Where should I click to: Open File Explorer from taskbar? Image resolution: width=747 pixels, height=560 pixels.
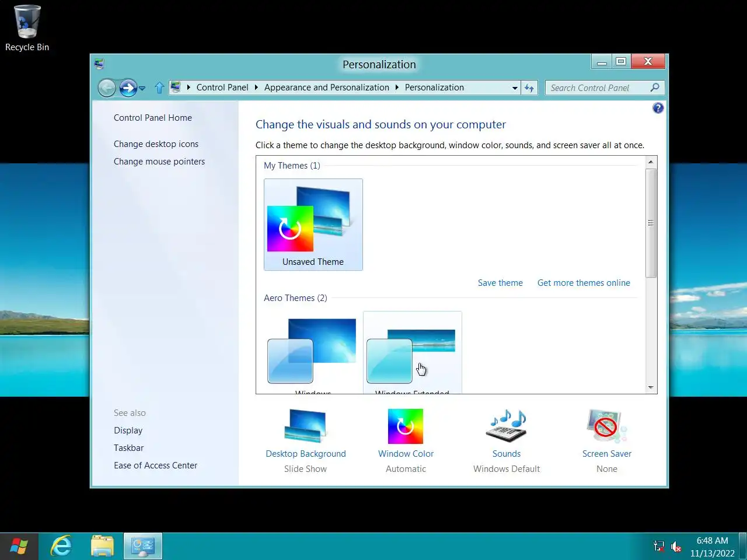103,547
